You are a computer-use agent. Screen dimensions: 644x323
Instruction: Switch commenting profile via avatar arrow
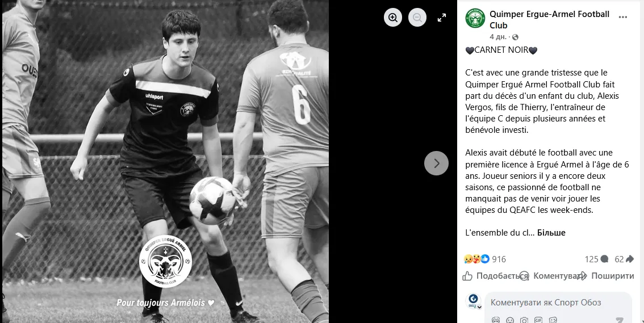479,307
